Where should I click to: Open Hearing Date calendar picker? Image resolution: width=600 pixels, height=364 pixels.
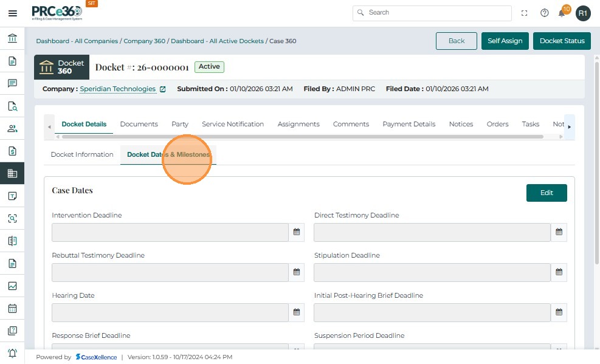tap(297, 312)
